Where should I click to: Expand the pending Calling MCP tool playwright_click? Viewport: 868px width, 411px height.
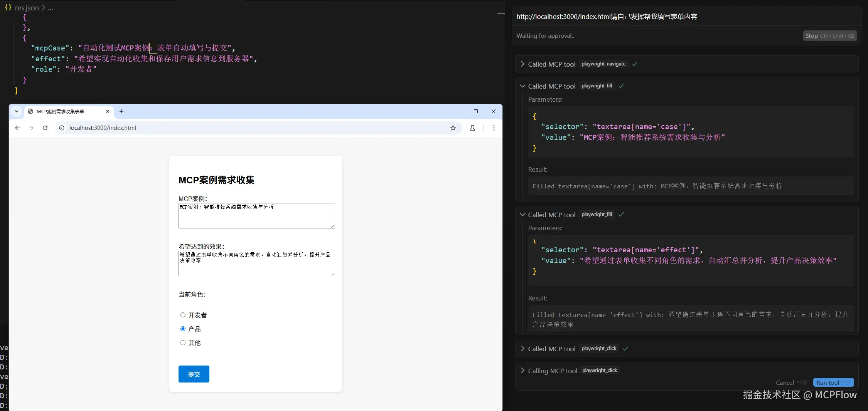[x=522, y=371]
